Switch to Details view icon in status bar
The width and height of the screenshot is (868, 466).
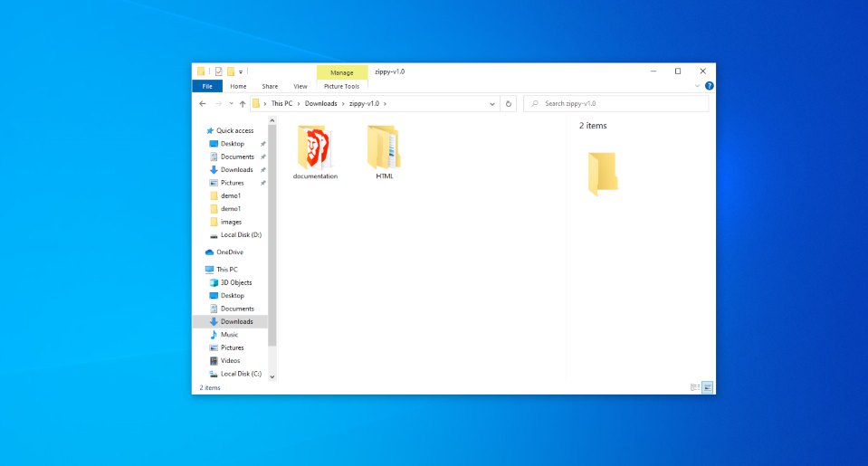tap(695, 387)
